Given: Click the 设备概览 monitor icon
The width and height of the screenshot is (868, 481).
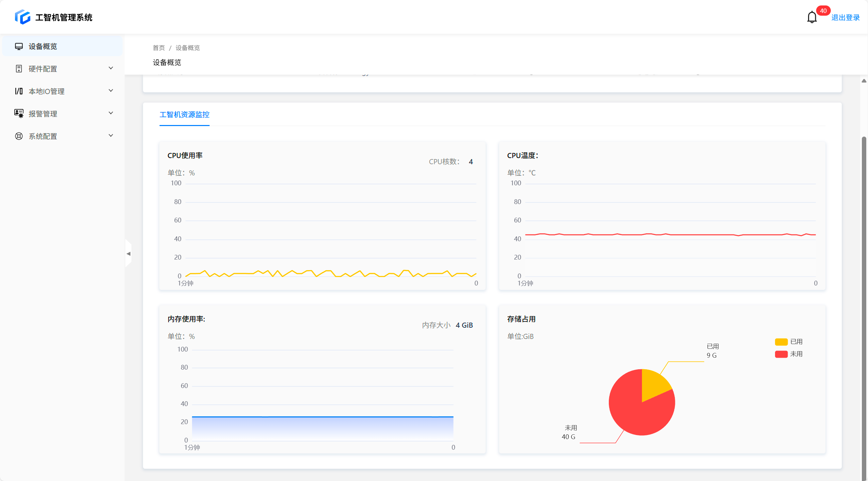Looking at the screenshot, I should [x=19, y=46].
